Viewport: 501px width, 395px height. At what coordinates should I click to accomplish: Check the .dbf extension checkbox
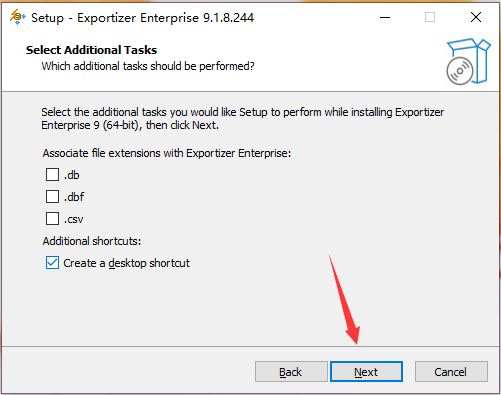pos(52,196)
